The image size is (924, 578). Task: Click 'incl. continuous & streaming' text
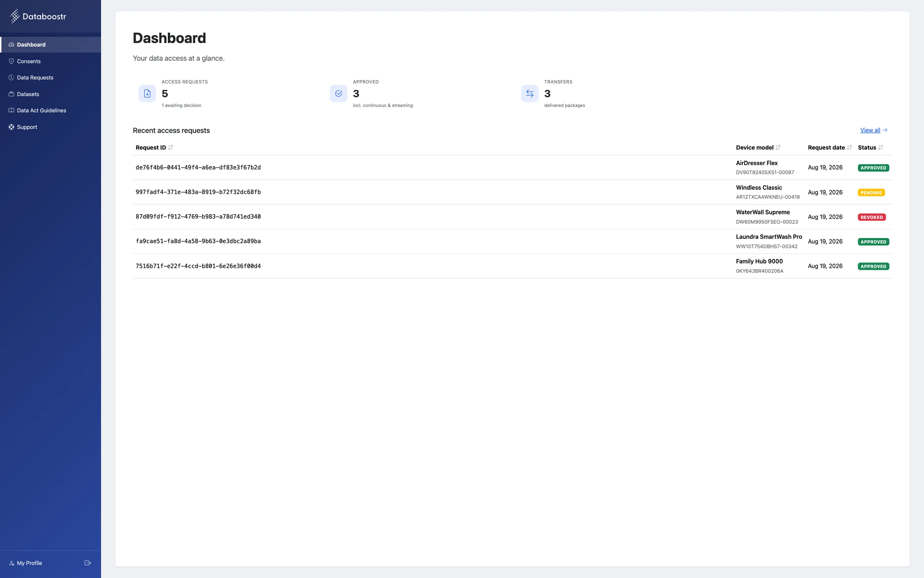coord(383,106)
